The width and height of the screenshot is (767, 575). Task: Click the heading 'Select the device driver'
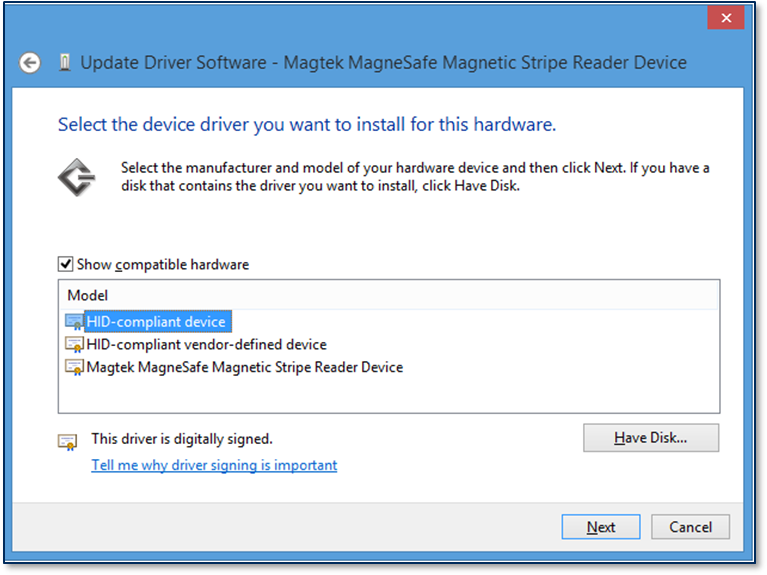pos(307,125)
